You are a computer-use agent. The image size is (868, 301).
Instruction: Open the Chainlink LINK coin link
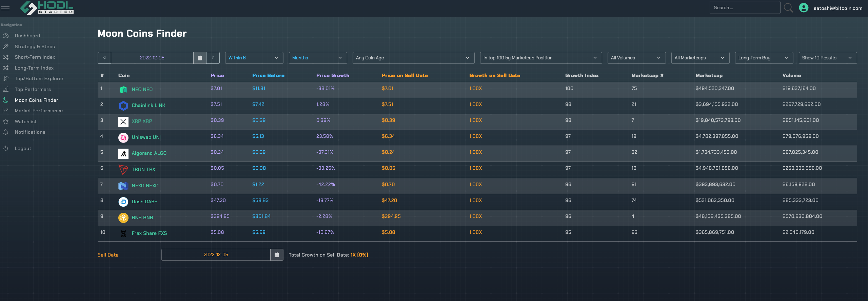149,105
